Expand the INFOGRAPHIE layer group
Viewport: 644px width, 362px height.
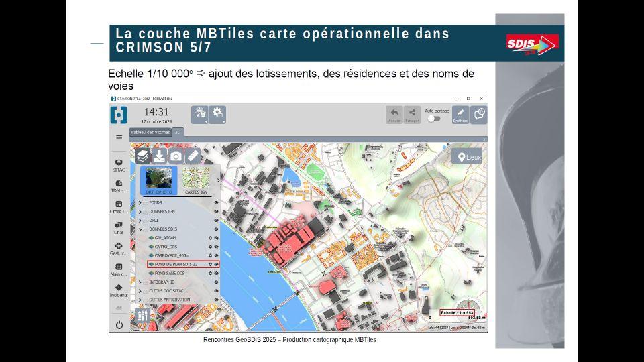click(x=140, y=282)
